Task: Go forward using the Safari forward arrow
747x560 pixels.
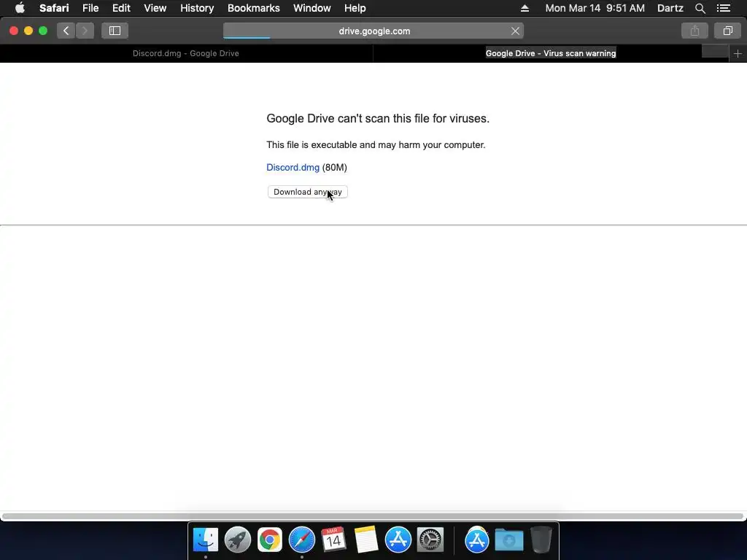Action: 85,31
